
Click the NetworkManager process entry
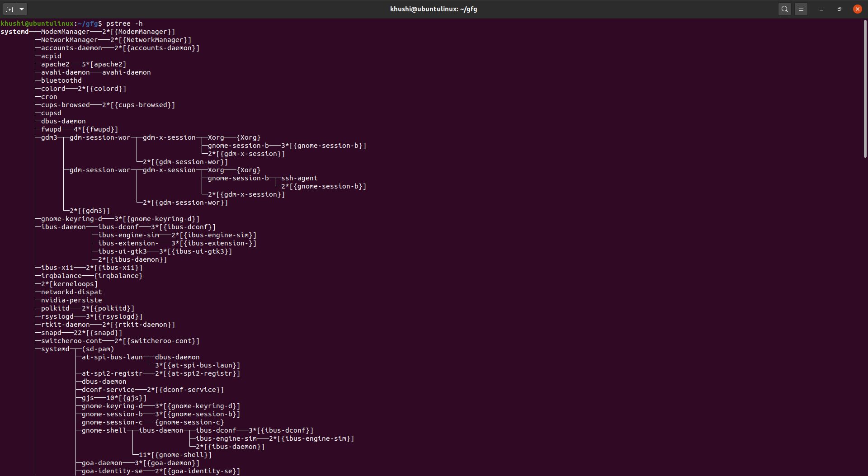pos(69,40)
